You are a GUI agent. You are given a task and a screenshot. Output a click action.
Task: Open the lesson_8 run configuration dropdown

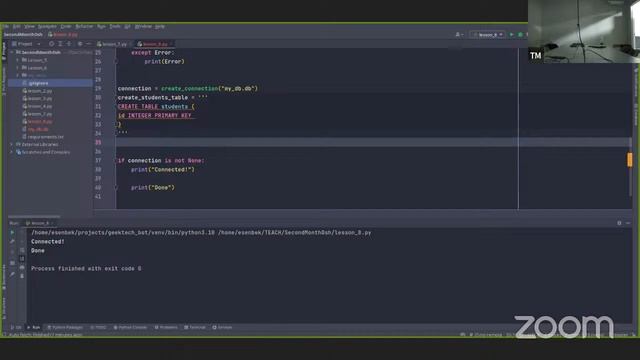487,35
